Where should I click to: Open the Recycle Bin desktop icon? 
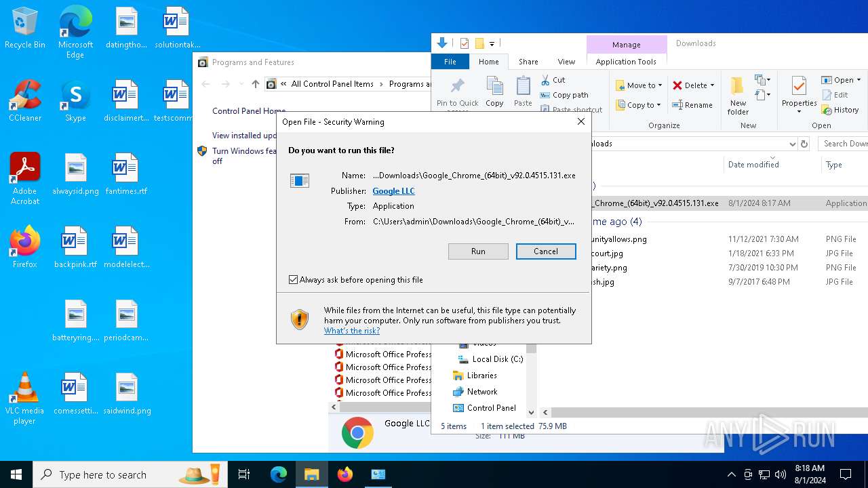(x=25, y=28)
